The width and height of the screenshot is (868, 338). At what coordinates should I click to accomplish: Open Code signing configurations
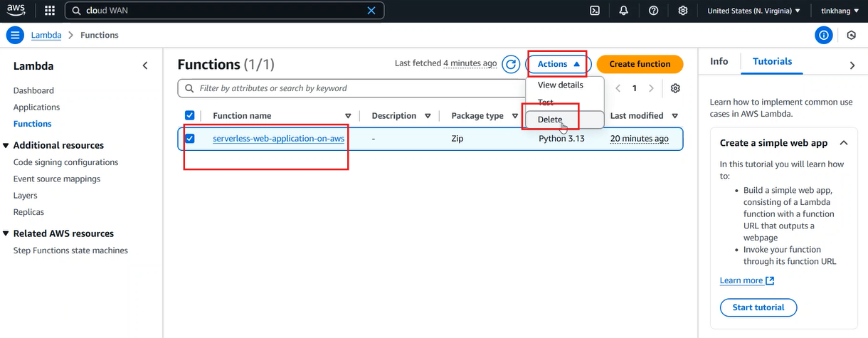(65, 162)
